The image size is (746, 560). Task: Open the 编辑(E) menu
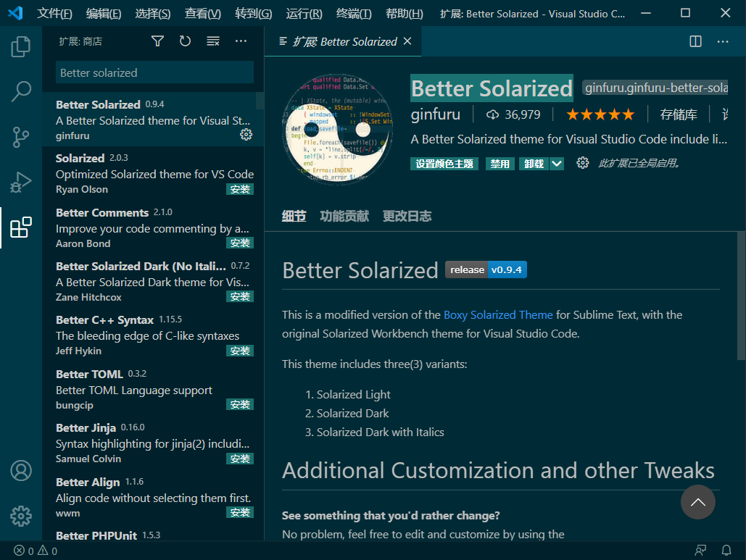[104, 13]
